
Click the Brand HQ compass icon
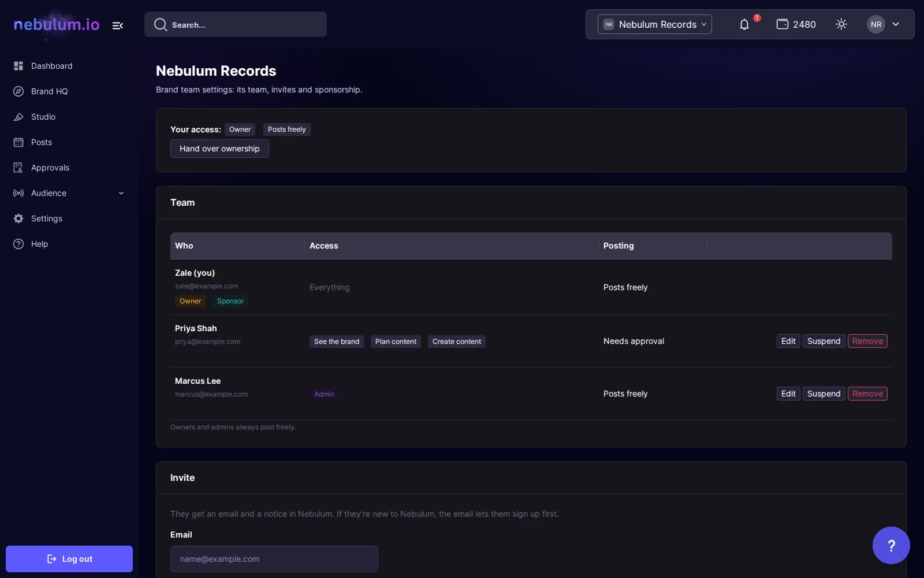coord(18,91)
